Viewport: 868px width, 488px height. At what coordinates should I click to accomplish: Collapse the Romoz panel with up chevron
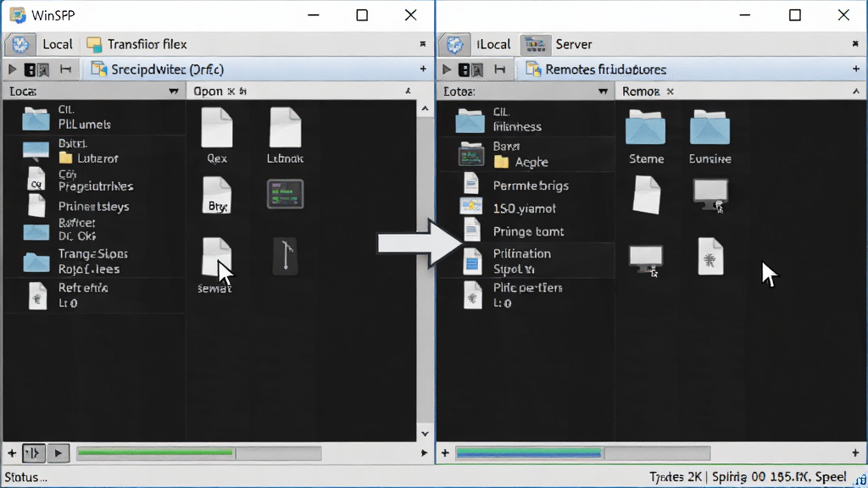click(x=856, y=91)
